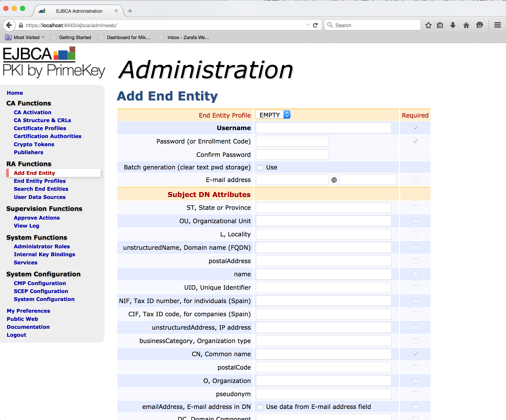Viewport: 506px width, 420px height.
Task: Navigate to Certification Authorities
Action: tap(48, 136)
